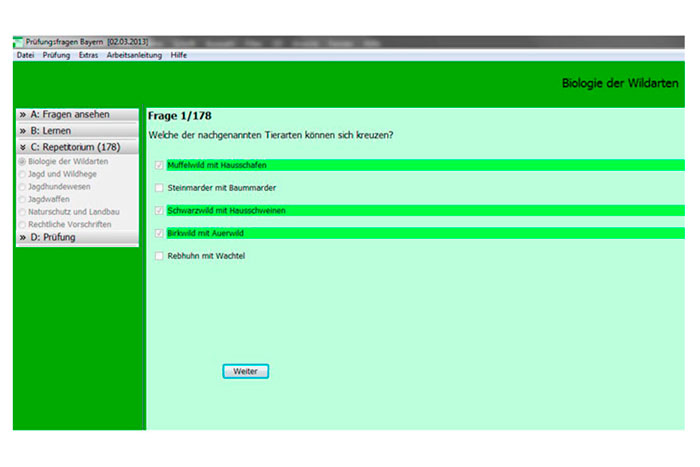The image size is (700, 467).
Task: Toggle the Schwarzwild mit Hausschweinen checkbox
Action: tap(159, 210)
